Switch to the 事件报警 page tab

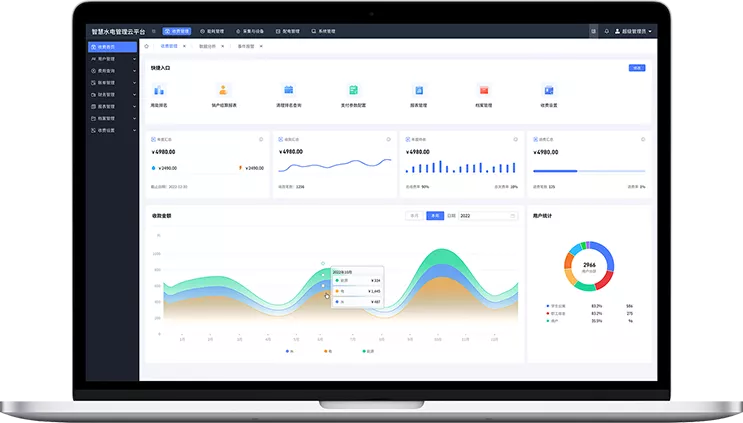(x=246, y=46)
